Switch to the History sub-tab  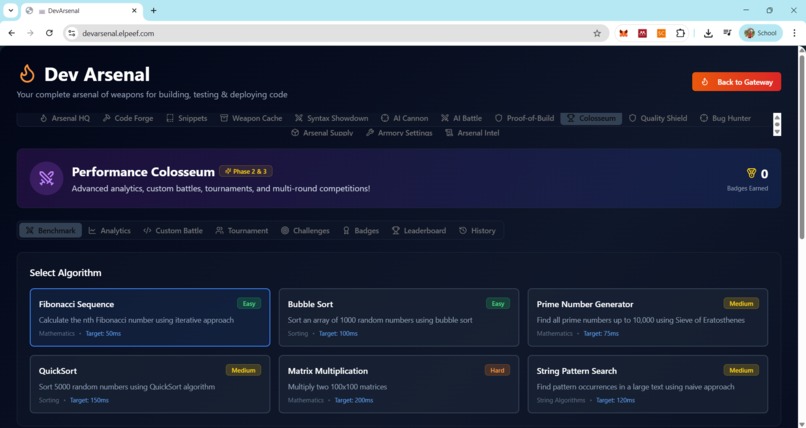(x=478, y=231)
